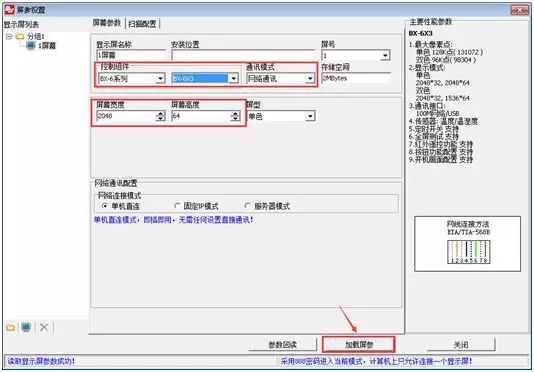This screenshot has width=534, height=372.
Task: Switch to the 屏幕参数 tab
Action: click(x=107, y=23)
